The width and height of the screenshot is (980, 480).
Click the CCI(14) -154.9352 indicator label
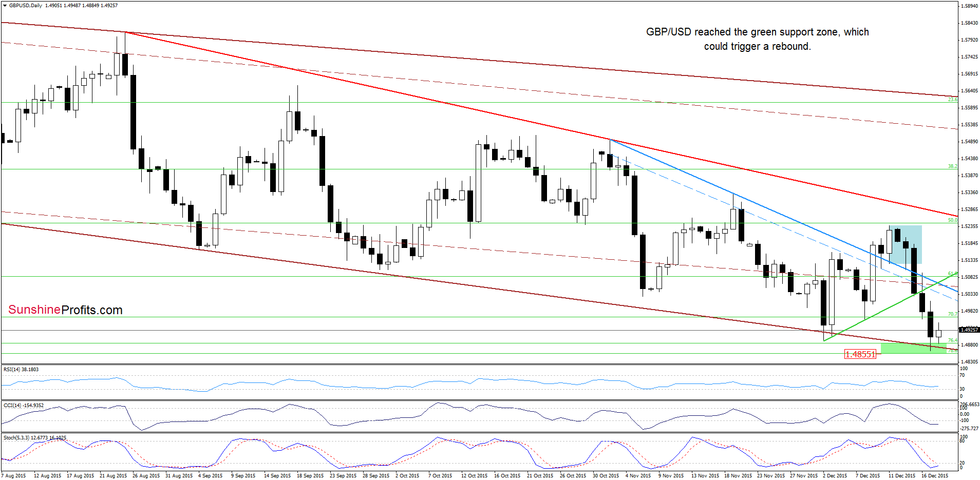point(24,406)
